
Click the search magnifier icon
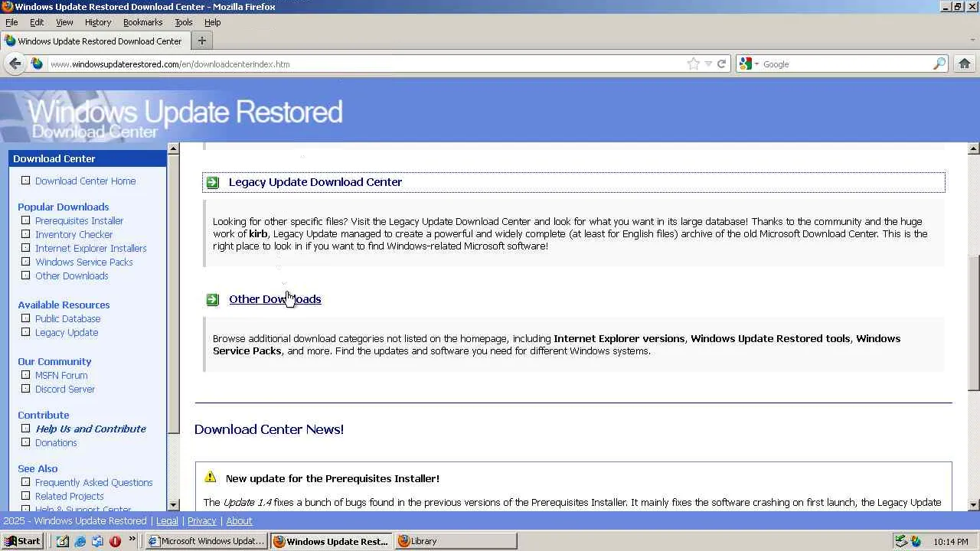(x=939, y=64)
